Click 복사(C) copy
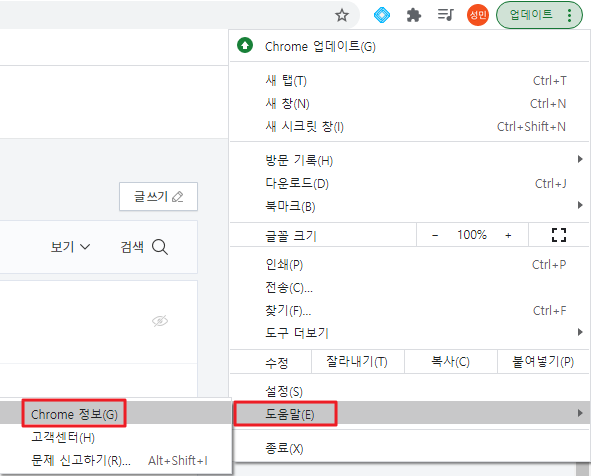The image size is (591, 476). pos(450,362)
